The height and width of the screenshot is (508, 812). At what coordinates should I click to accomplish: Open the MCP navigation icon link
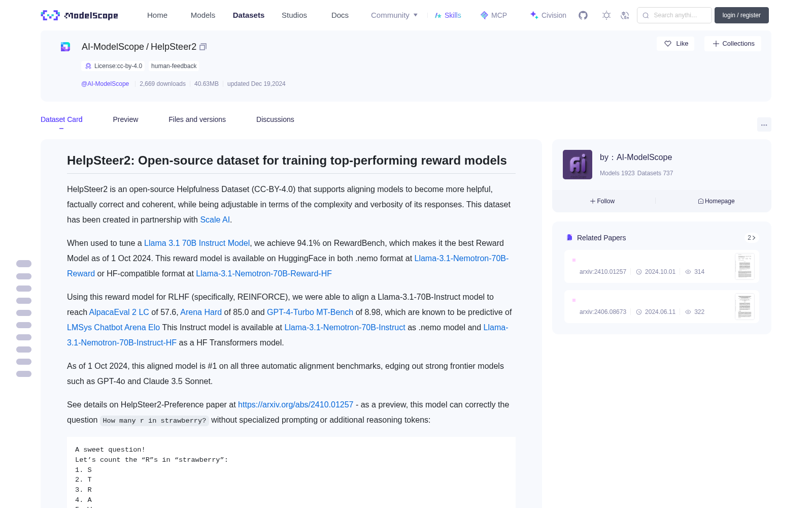point(493,15)
